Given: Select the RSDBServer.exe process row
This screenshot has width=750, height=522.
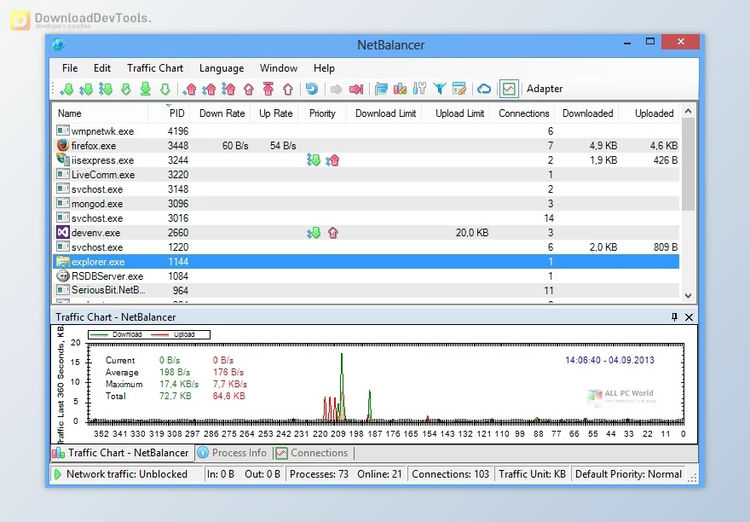Looking at the screenshot, I should 366,276.
